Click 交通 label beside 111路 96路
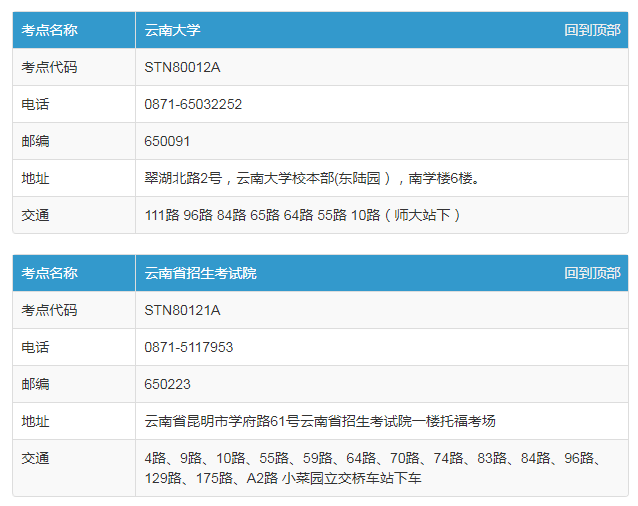Viewport: 638px width, 506px height. (x=35, y=215)
